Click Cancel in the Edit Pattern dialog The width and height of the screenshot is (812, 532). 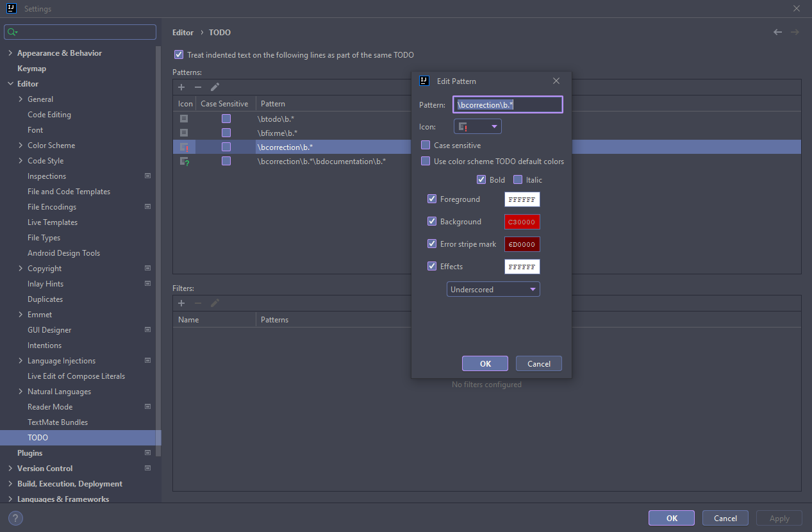click(538, 363)
